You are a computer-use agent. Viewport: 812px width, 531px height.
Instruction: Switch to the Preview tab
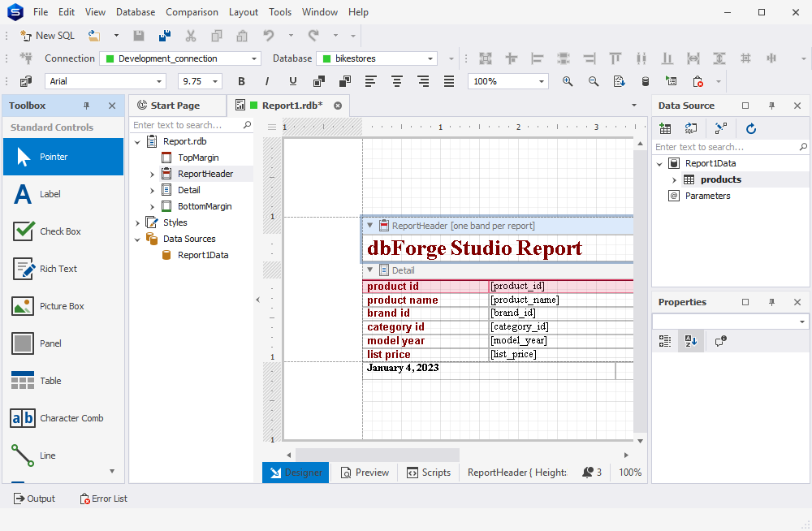(365, 473)
